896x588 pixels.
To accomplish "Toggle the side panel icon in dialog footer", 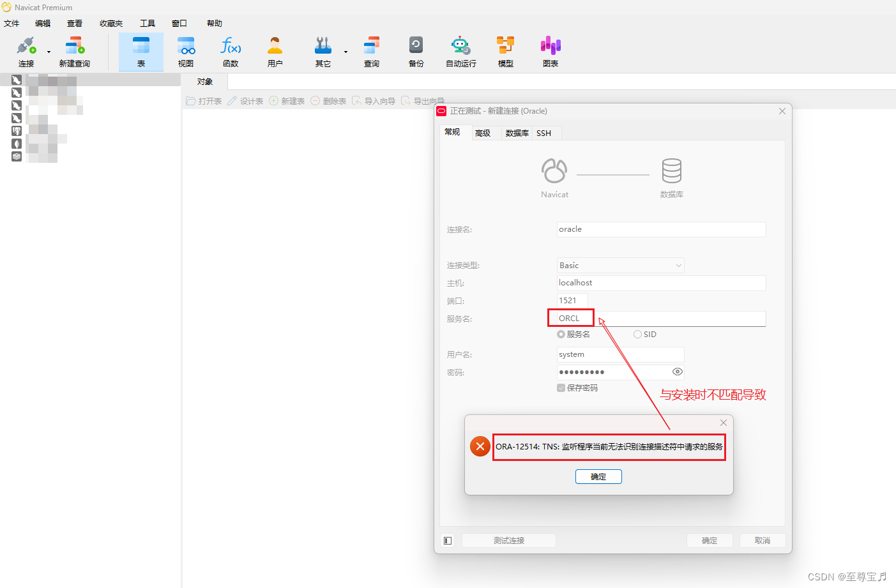I will [x=448, y=541].
